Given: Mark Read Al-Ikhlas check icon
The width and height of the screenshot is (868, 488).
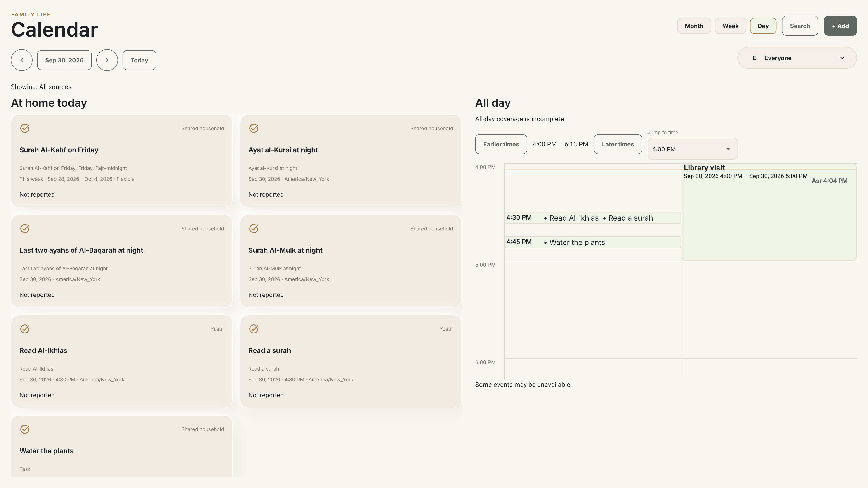Looking at the screenshot, I should coord(25,329).
